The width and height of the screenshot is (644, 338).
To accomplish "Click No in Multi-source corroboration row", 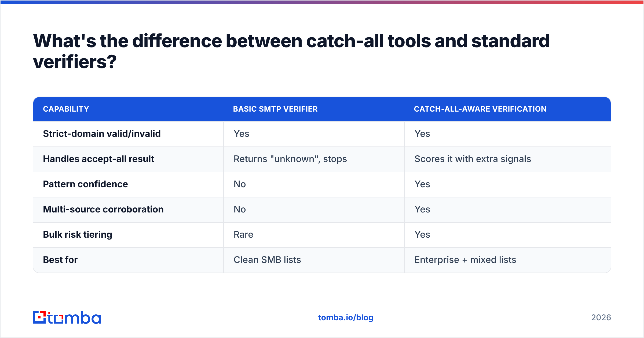I will [x=240, y=209].
